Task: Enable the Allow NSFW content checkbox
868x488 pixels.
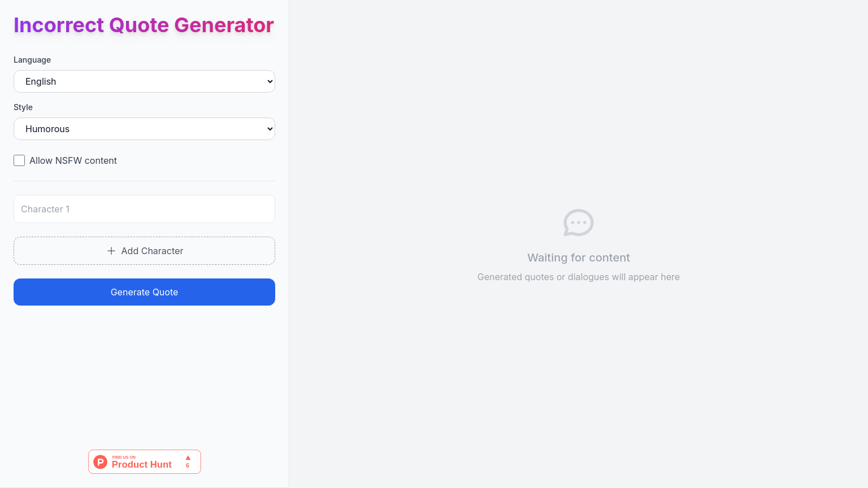Action: (x=19, y=160)
